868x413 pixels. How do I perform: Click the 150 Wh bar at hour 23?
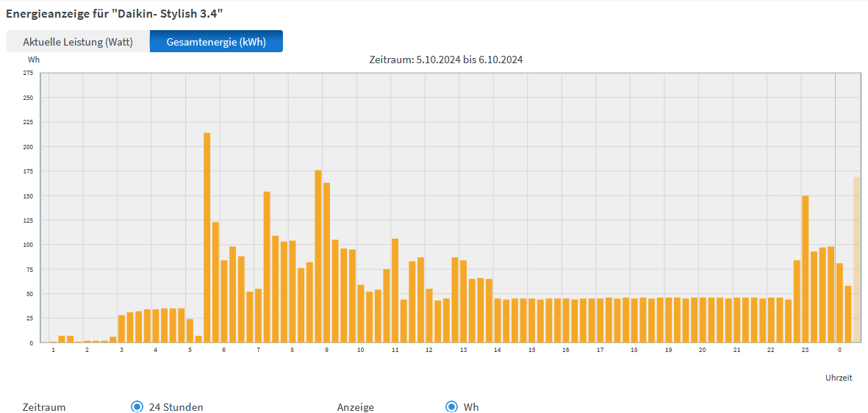coord(806,269)
